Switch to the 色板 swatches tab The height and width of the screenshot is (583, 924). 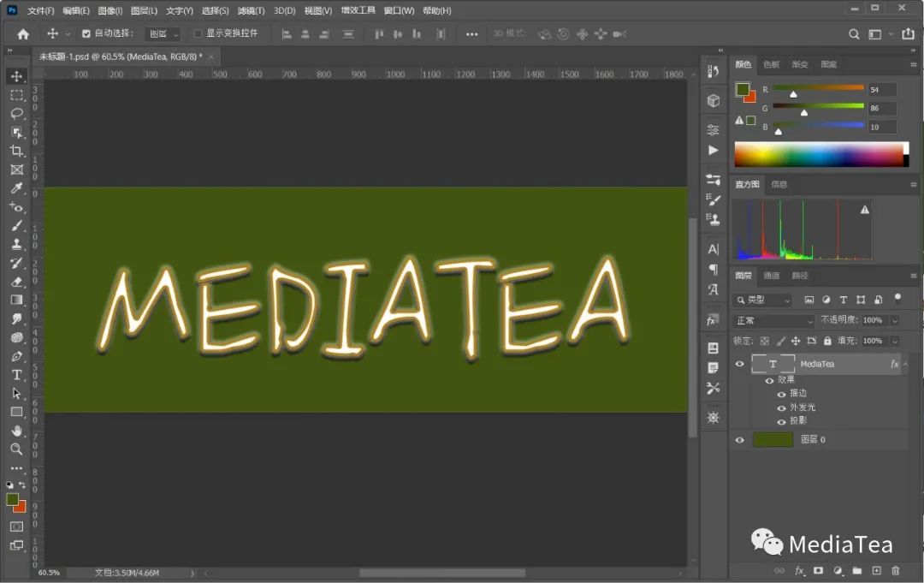[772, 64]
